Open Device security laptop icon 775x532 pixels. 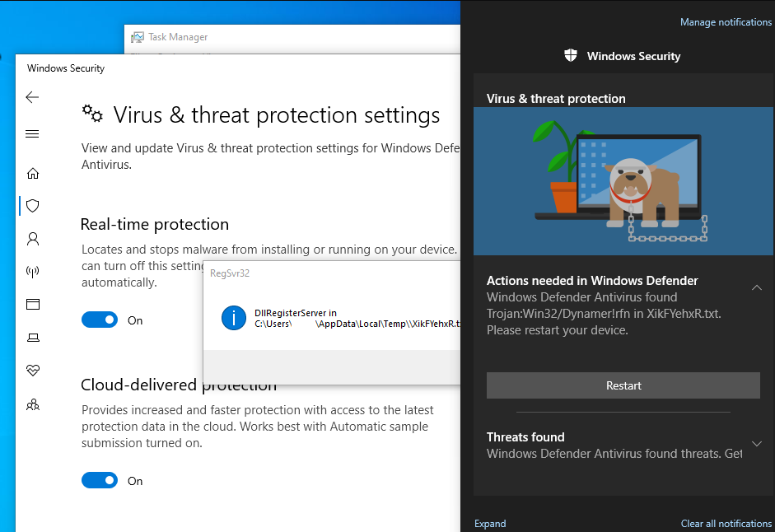(x=33, y=338)
